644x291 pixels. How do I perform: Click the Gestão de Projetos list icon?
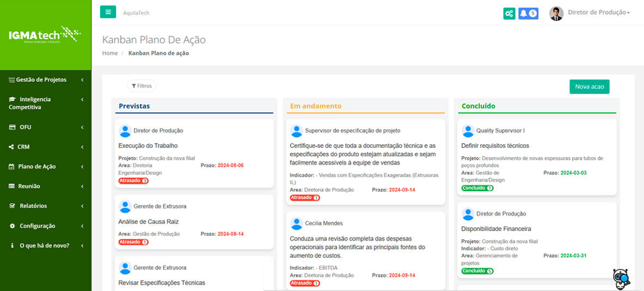(12, 80)
